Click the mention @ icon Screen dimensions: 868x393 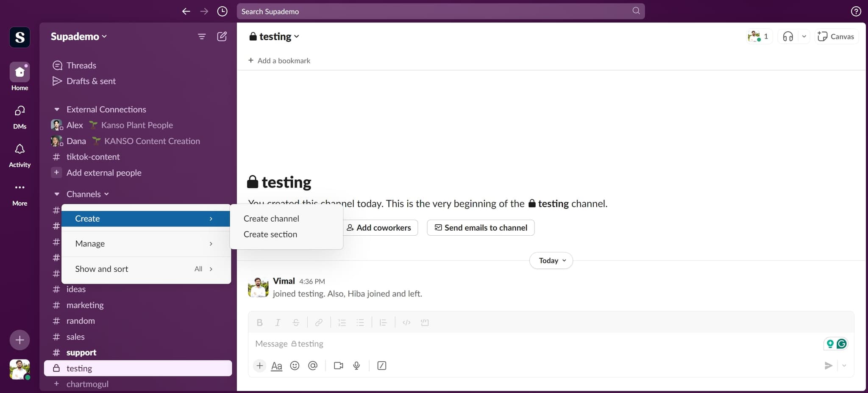click(x=313, y=365)
